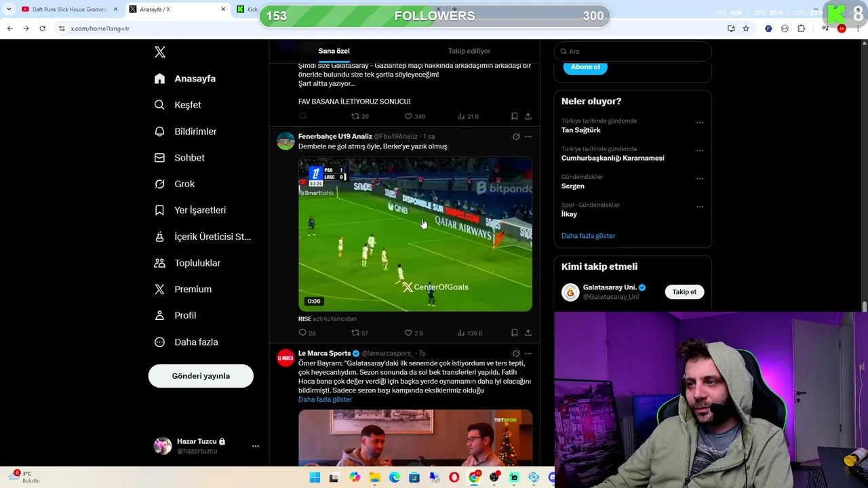Image resolution: width=868 pixels, height=488 pixels.
Task: Click the Gönderi yayınla button
Action: pyautogui.click(x=201, y=376)
